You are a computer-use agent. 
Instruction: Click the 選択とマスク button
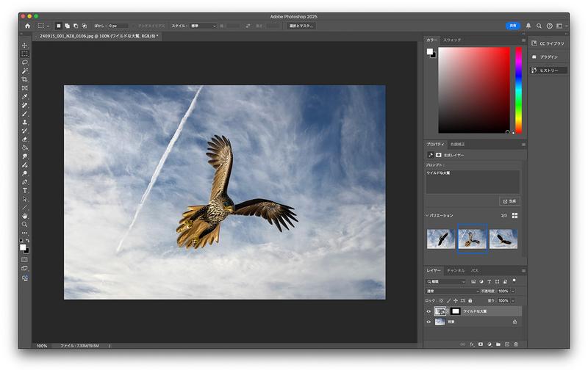pos(301,26)
